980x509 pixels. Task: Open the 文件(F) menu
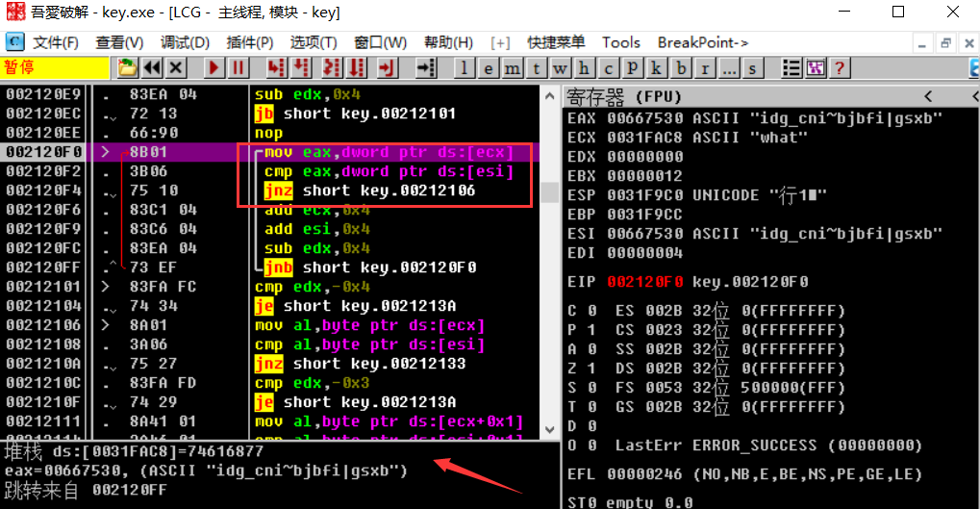(x=56, y=42)
